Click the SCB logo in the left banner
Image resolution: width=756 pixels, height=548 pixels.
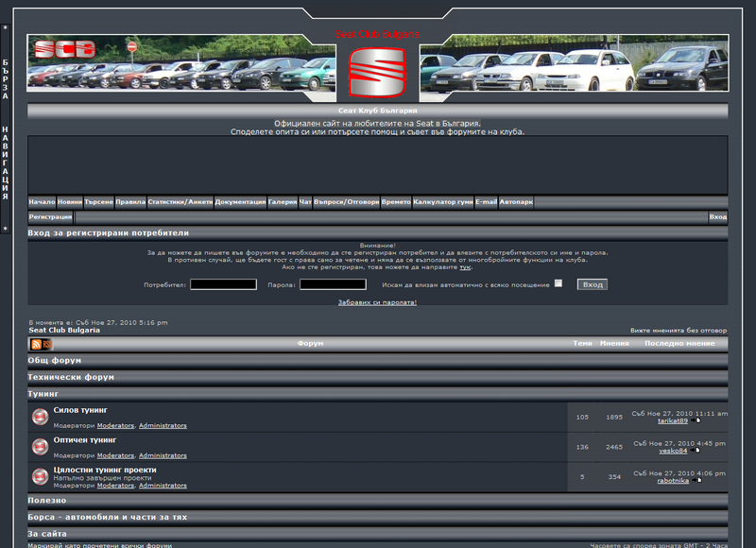coord(65,49)
